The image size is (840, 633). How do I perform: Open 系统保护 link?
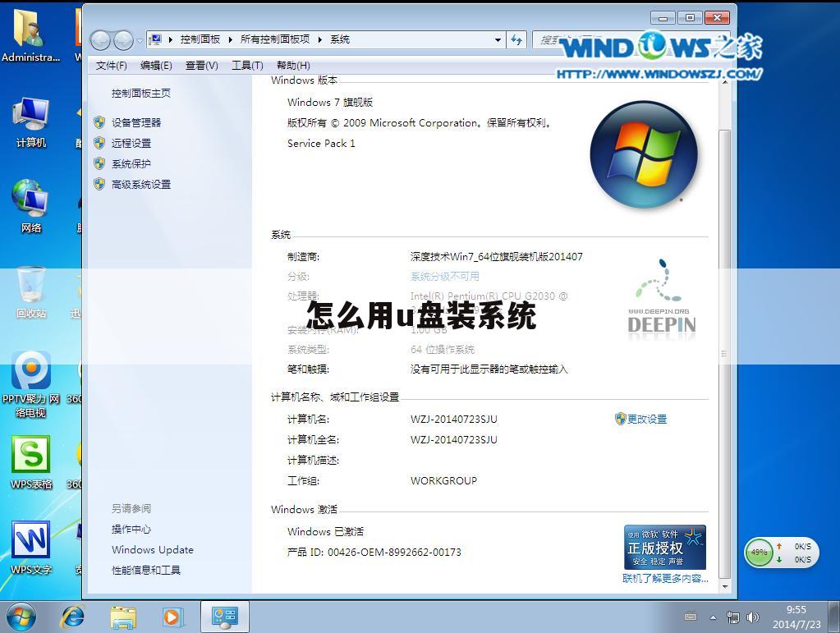[131, 163]
